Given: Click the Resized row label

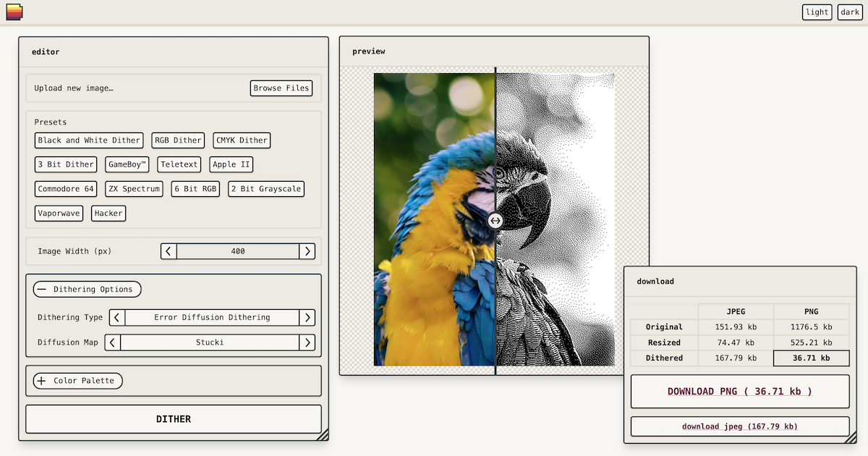Looking at the screenshot, I should tap(665, 342).
